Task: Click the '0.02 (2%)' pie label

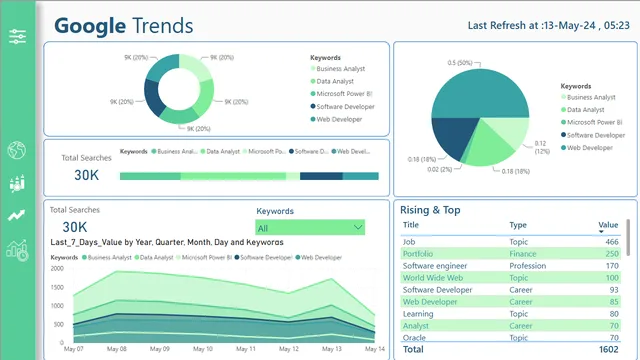Action: tap(440, 169)
